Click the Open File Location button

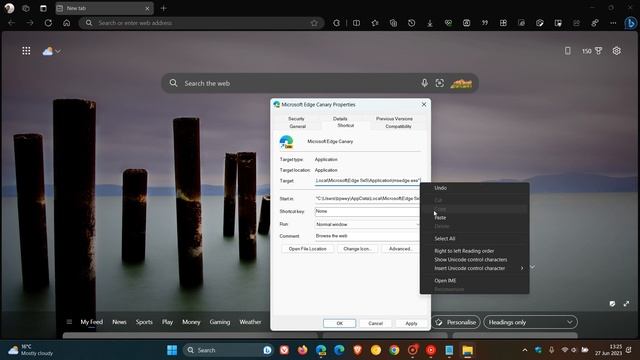(308, 249)
